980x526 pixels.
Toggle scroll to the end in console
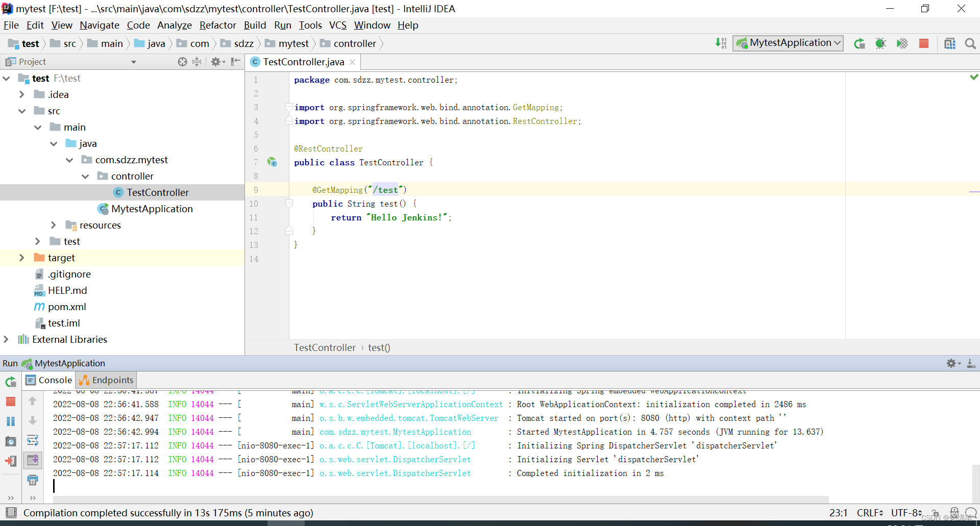(x=33, y=460)
